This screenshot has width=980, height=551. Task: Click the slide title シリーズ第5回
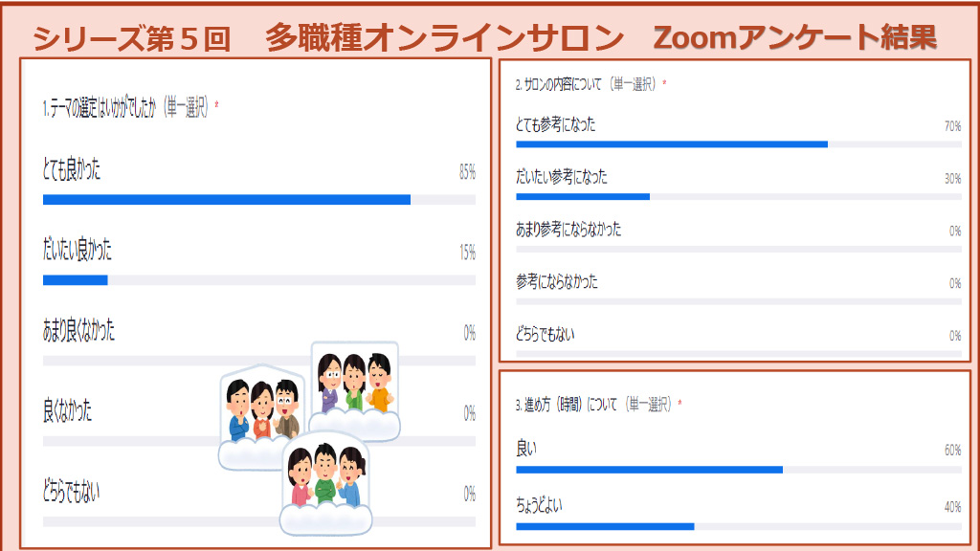132,38
